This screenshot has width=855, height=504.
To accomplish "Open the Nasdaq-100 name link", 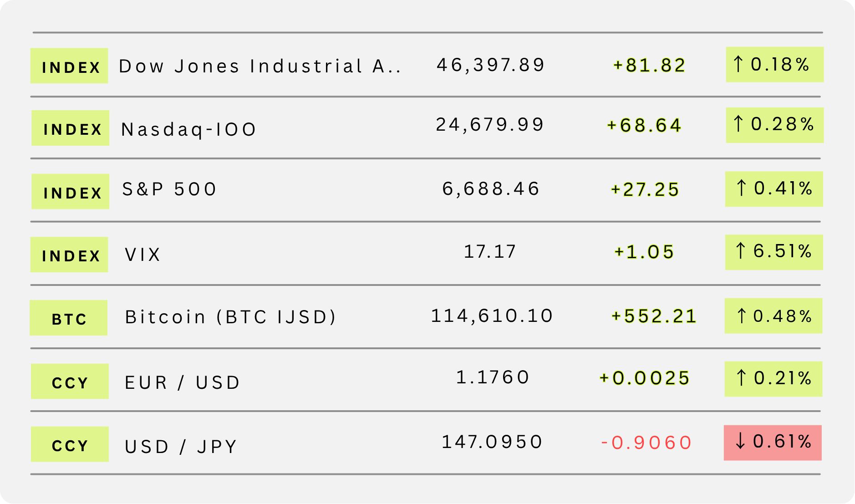I will (x=189, y=129).
